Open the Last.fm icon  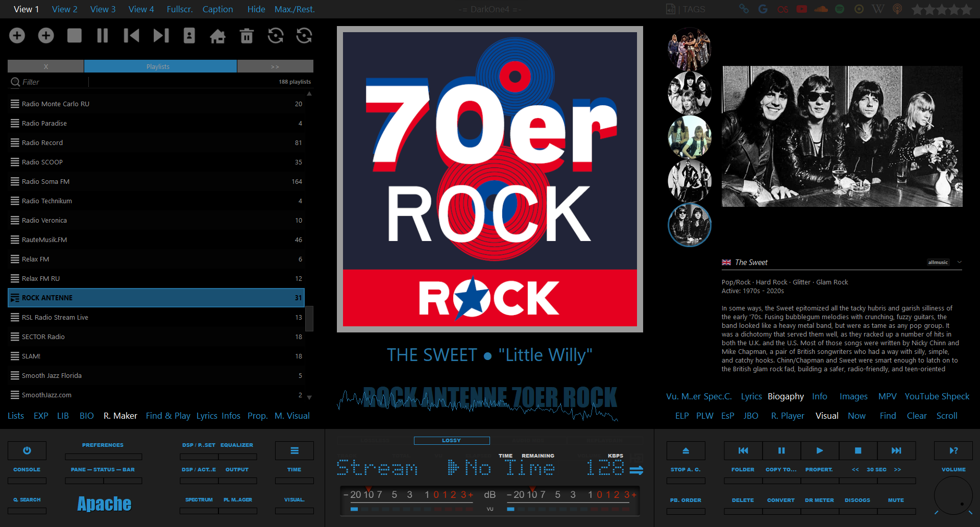point(782,9)
